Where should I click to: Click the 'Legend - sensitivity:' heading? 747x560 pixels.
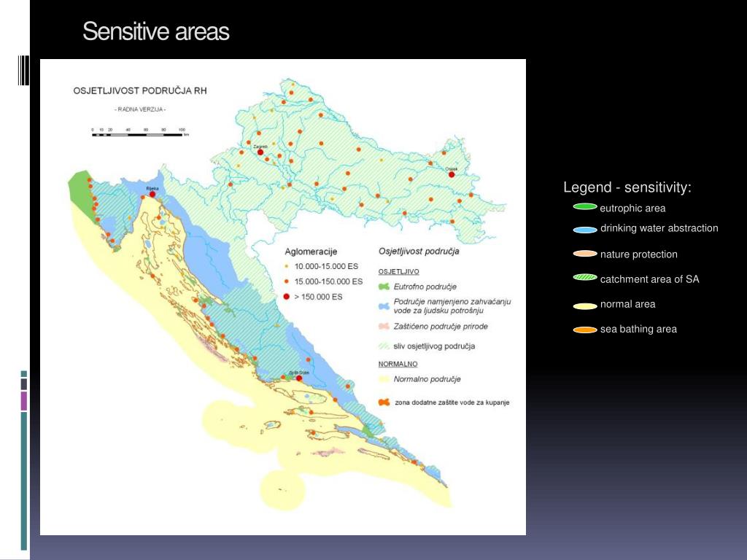click(x=627, y=187)
